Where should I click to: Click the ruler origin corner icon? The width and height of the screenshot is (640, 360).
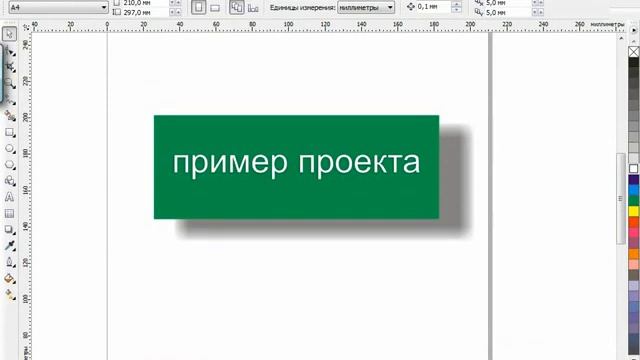(26, 27)
